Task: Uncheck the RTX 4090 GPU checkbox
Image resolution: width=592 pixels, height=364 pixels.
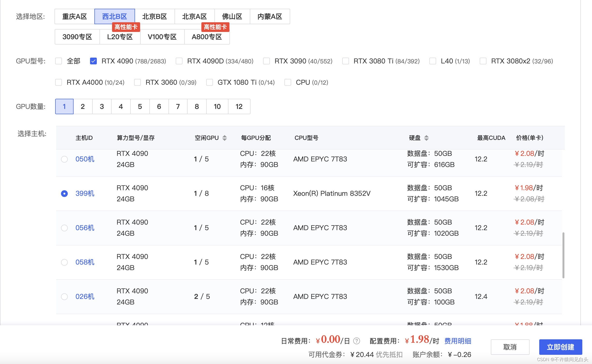Action: click(93, 61)
